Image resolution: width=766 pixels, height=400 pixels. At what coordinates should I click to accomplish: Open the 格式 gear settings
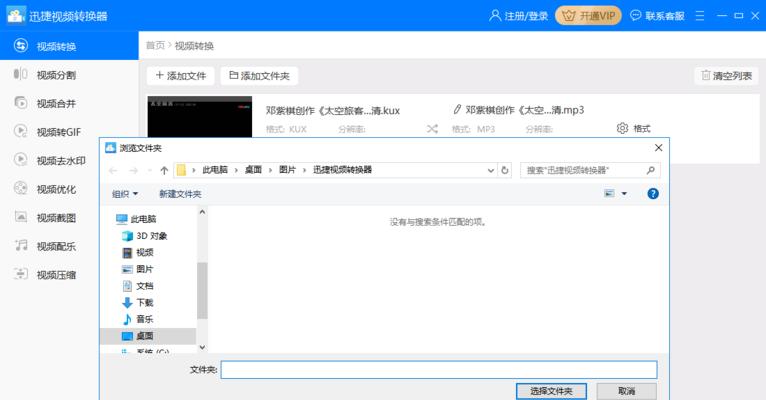point(634,128)
